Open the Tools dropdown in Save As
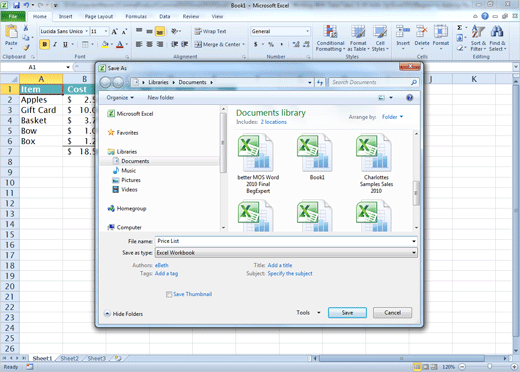Image resolution: width=520 pixels, height=372 pixels. tap(308, 313)
